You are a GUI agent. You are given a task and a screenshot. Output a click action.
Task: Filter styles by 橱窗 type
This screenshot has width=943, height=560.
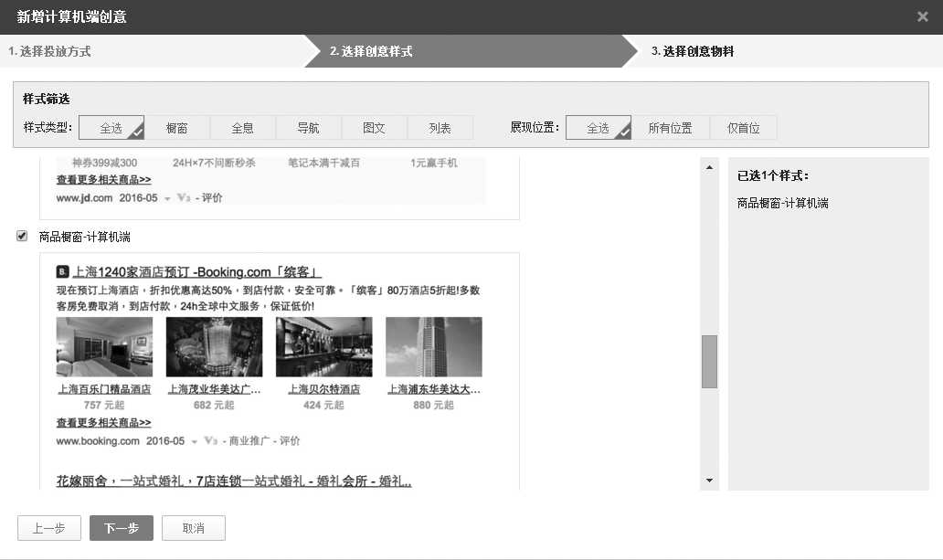point(177,128)
